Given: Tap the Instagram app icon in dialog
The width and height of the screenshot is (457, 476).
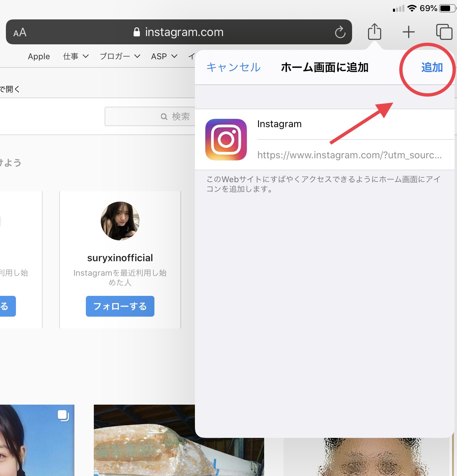Looking at the screenshot, I should click(226, 140).
